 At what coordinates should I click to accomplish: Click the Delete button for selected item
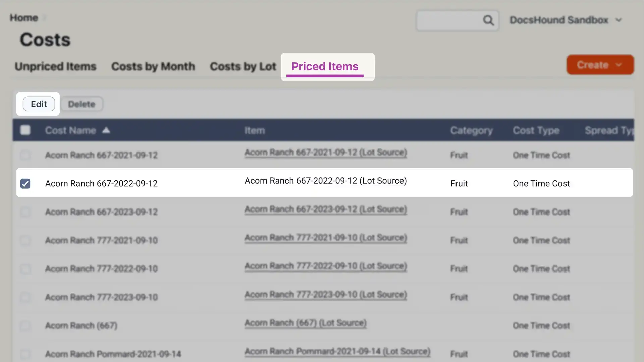[x=82, y=104]
